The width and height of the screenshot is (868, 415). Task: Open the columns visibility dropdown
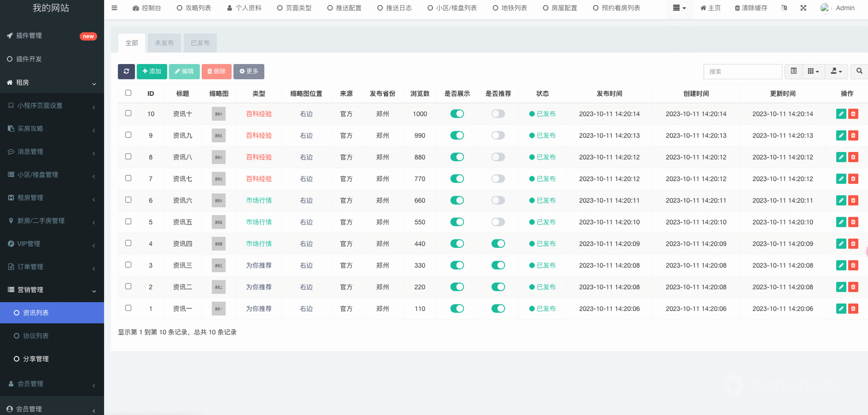pos(813,71)
